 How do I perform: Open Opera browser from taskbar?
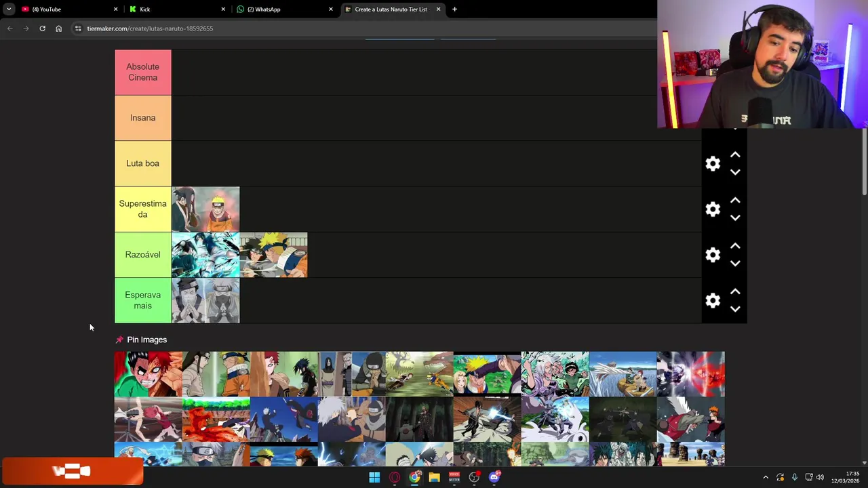pos(394,477)
